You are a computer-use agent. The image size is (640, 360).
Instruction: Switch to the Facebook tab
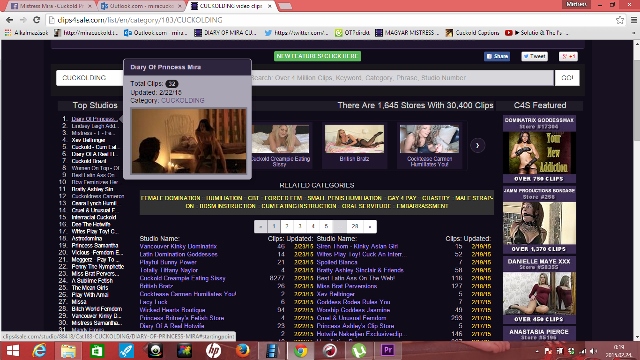[x=51, y=6]
